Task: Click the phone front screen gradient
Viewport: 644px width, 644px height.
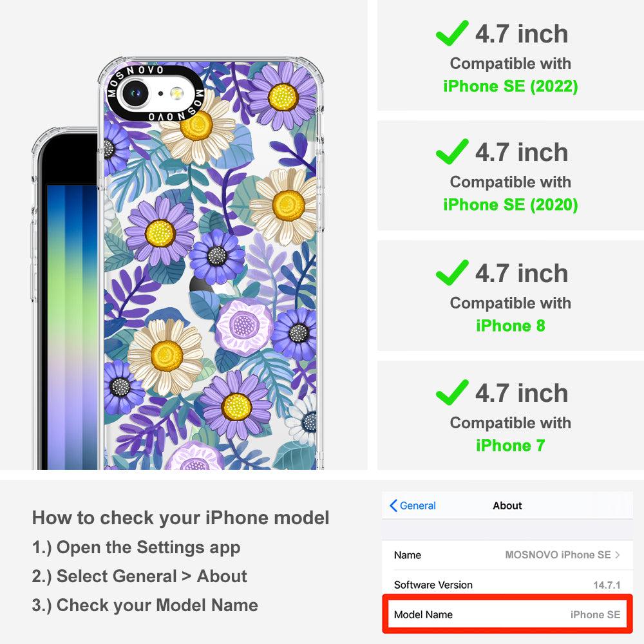Action: pyautogui.click(x=72, y=327)
